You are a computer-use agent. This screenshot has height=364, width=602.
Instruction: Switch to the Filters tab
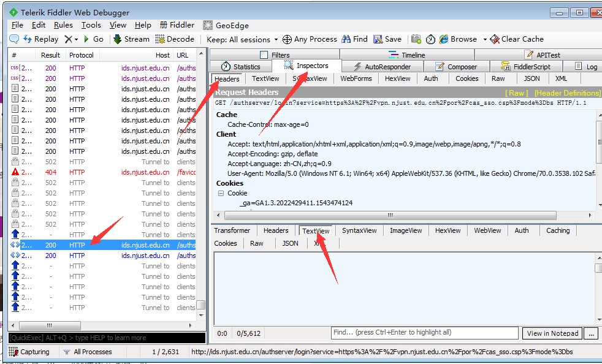275,55
